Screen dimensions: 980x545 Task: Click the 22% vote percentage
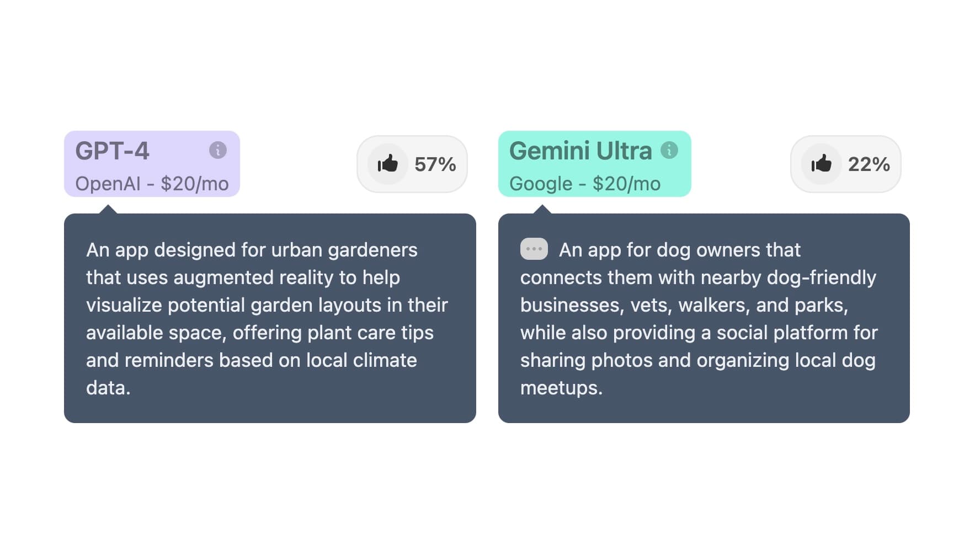(869, 164)
